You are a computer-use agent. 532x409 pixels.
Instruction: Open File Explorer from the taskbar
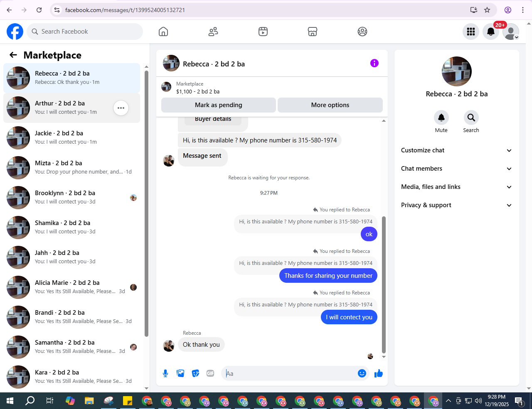pos(89,401)
